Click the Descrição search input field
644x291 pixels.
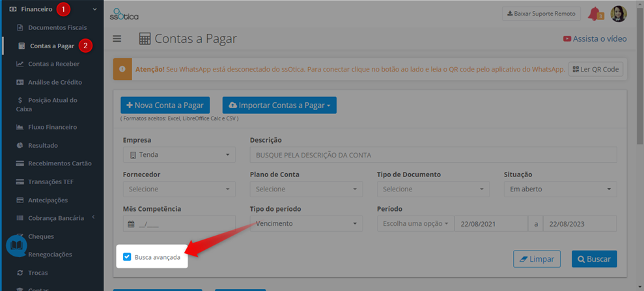[x=433, y=155]
